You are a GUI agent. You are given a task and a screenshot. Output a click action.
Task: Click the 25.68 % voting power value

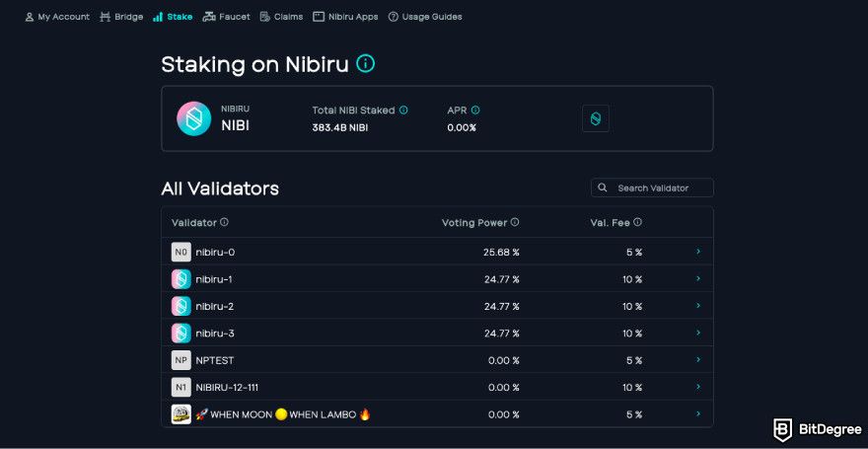coord(501,252)
